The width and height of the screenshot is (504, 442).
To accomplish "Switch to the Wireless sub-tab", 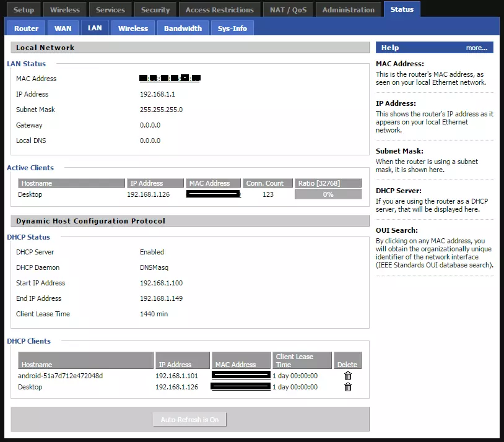I will click(133, 27).
